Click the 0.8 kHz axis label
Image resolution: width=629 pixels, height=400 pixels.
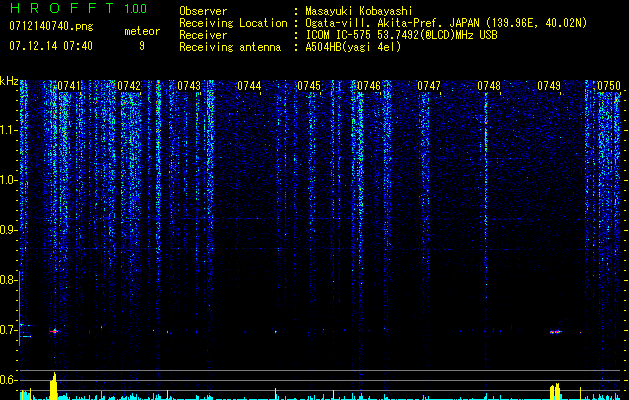pyautogui.click(x=7, y=280)
